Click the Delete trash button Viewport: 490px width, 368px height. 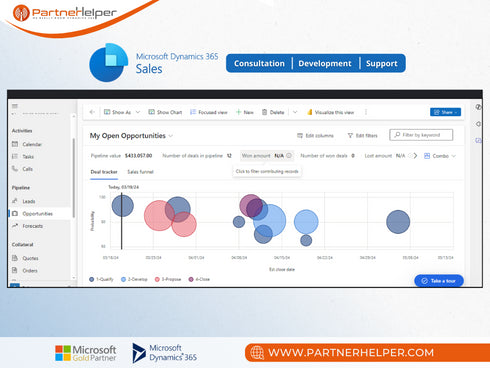pyautogui.click(x=273, y=112)
